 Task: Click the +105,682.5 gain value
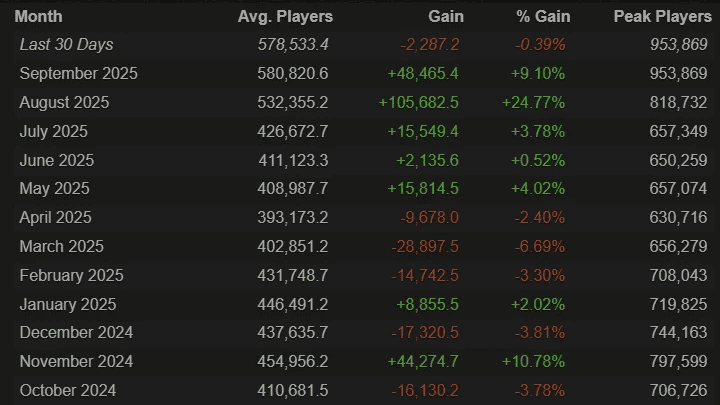(418, 103)
